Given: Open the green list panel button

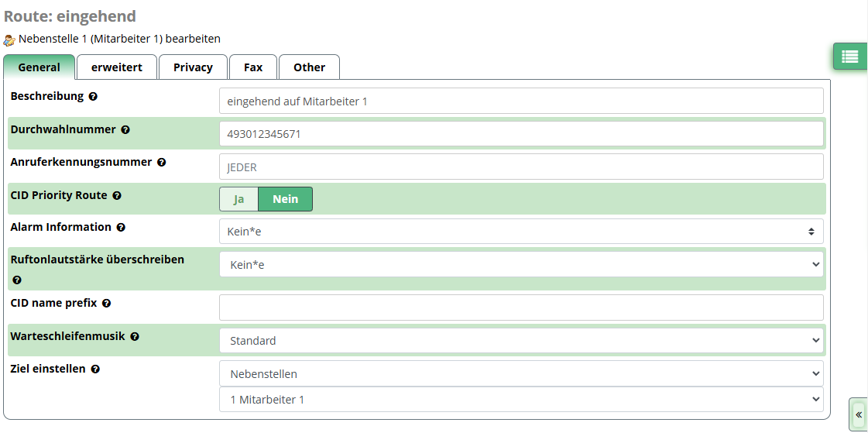Looking at the screenshot, I should [849, 57].
